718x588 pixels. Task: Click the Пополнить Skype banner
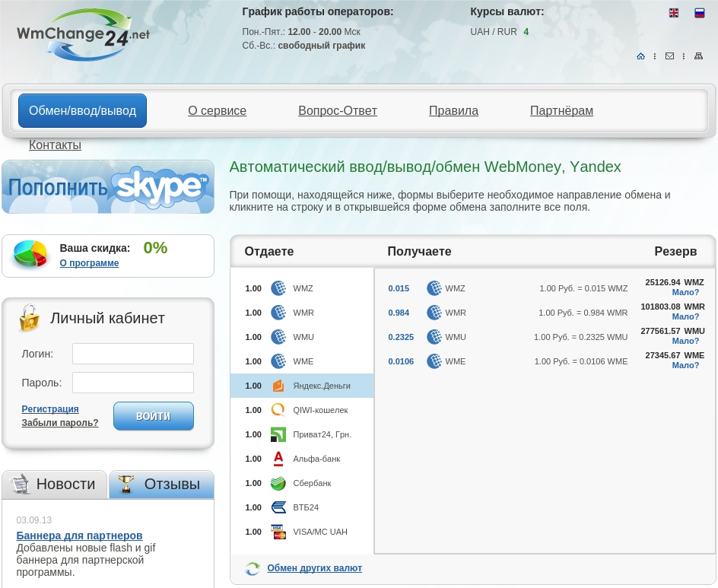tap(108, 186)
